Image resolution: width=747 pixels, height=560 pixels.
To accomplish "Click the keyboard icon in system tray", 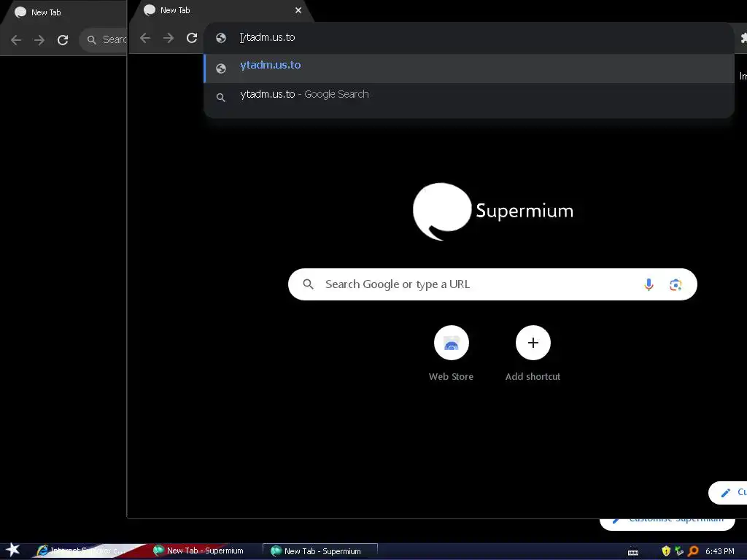I will click(x=632, y=553).
